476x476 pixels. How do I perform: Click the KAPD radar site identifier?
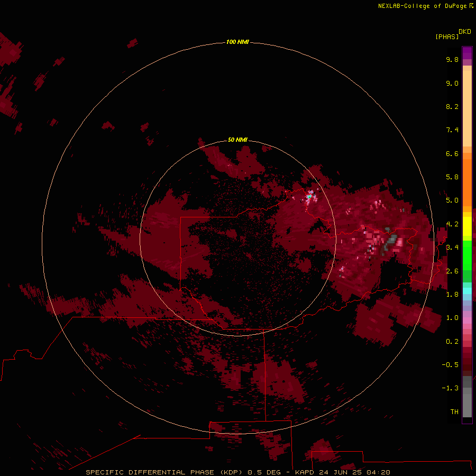[x=305, y=472]
